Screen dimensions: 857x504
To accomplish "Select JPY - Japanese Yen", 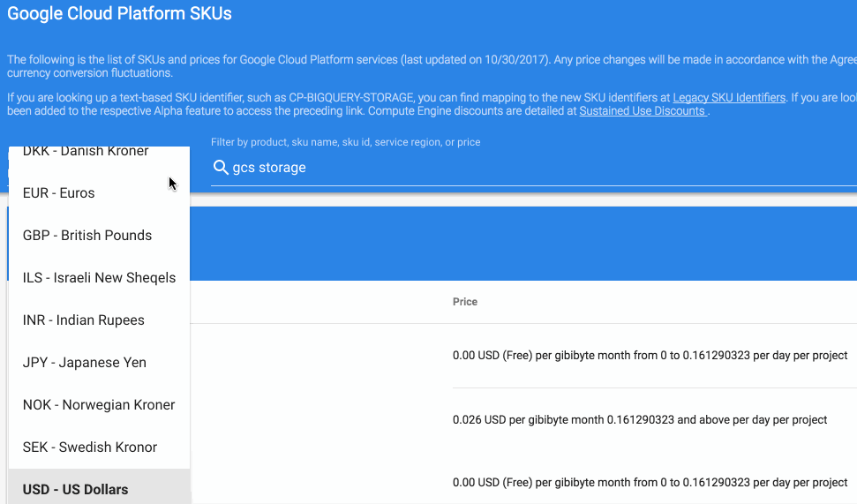I will coord(99,363).
